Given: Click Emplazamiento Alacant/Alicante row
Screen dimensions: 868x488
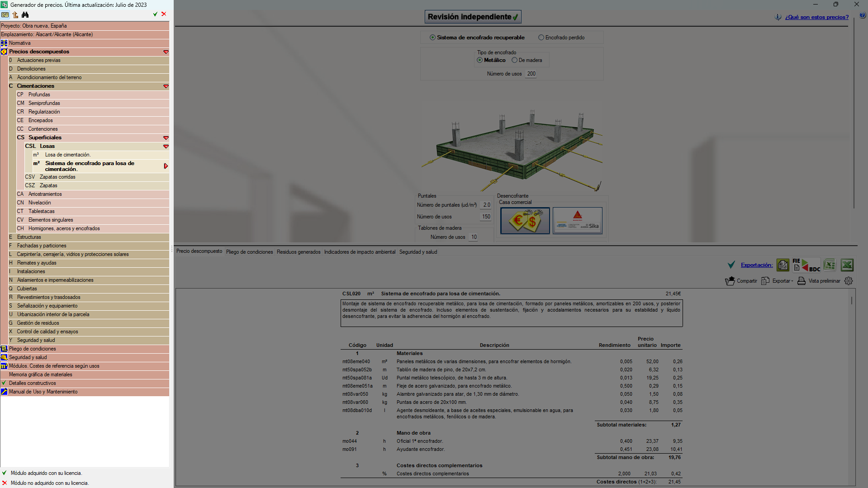Looking at the screenshot, I should coord(85,34).
